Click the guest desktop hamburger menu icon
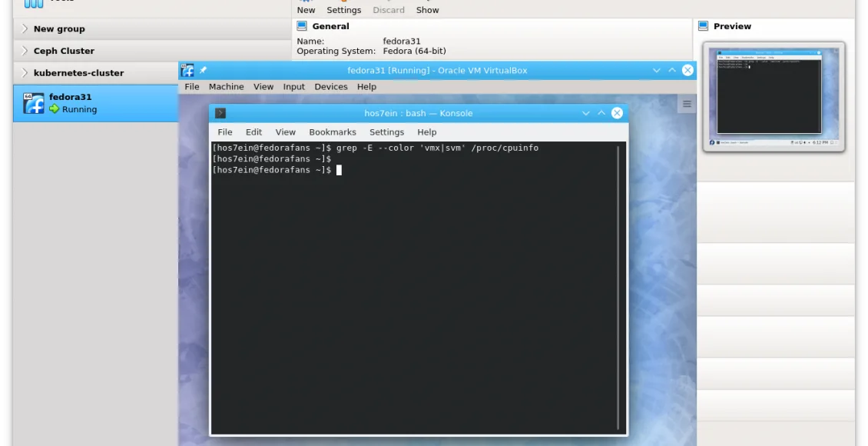Viewport: 868px width, 446px height. pyautogui.click(x=687, y=104)
